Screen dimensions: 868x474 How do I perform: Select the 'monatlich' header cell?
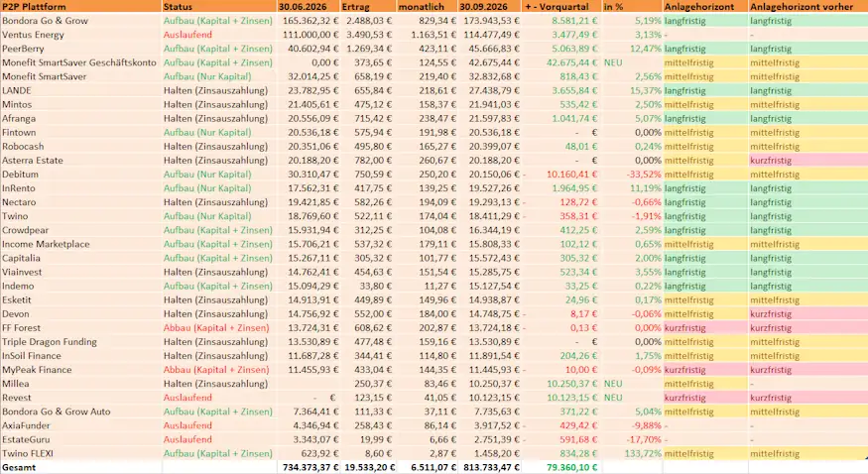427,7
